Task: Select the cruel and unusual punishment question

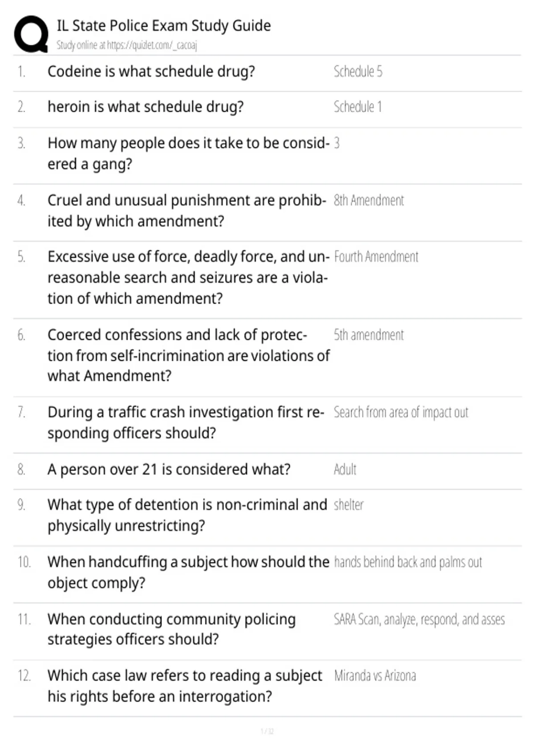Action: (187, 211)
